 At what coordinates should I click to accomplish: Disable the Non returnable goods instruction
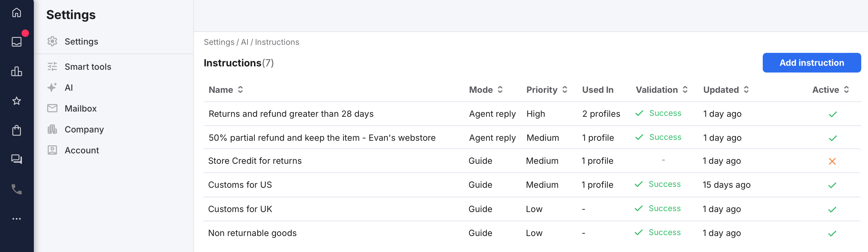coord(832,233)
